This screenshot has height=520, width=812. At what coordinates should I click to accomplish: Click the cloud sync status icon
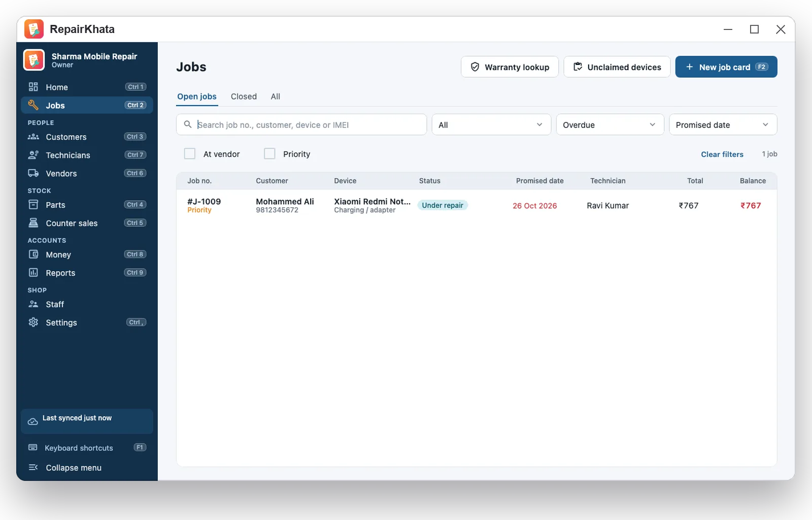(33, 421)
